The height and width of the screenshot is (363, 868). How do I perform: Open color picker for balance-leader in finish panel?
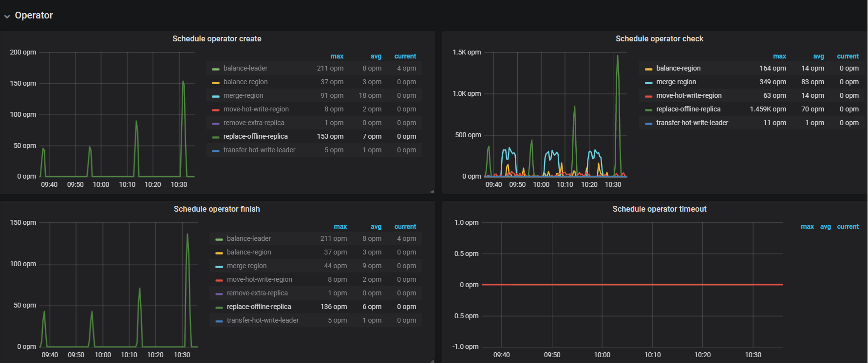tap(219, 239)
